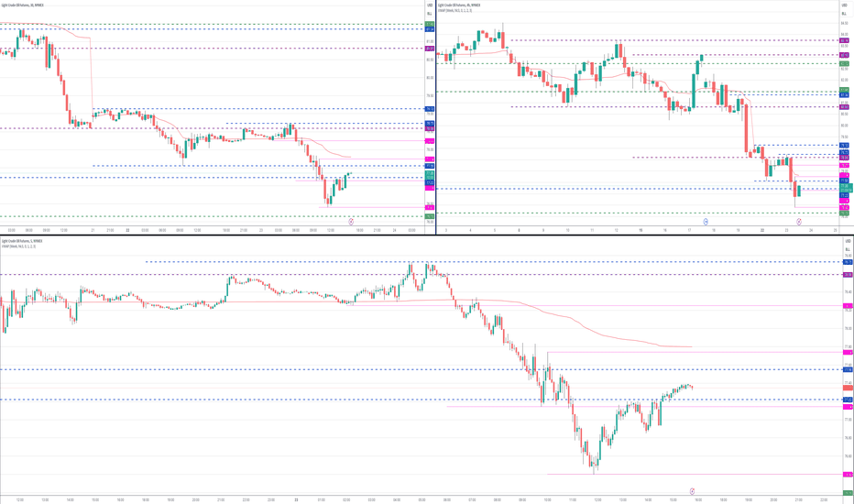The width and height of the screenshot is (854, 504).
Task: Click the pink lightning event icon in 4h chart
Action: click(799, 222)
